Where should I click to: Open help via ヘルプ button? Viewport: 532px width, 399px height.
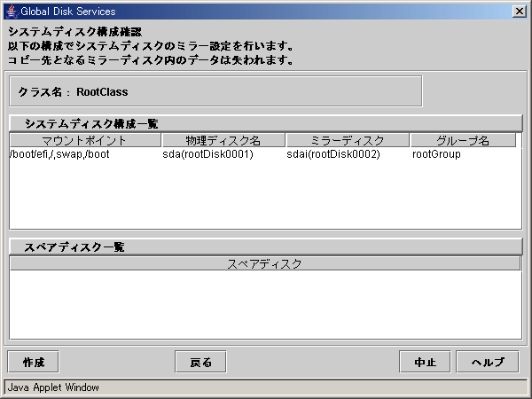488,362
